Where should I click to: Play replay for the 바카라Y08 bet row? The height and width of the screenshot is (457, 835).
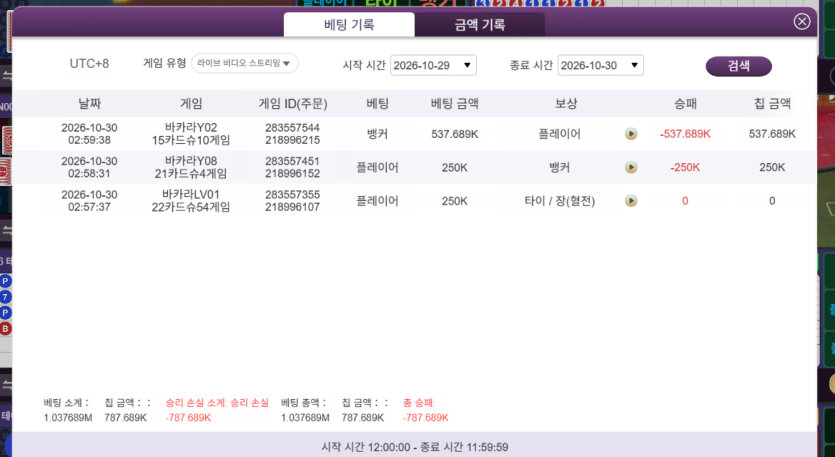631,167
